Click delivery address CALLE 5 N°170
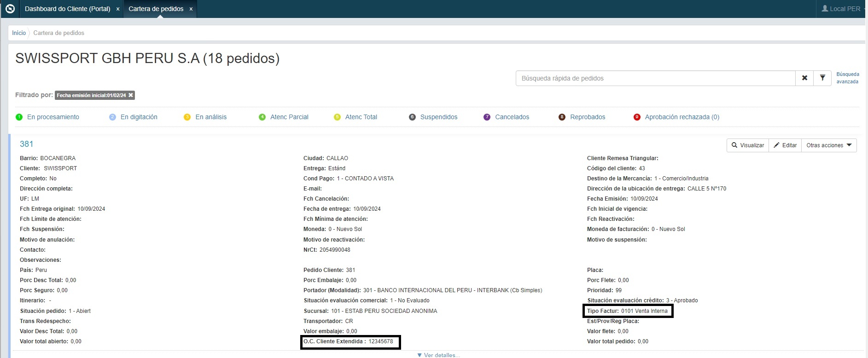The height and width of the screenshot is (358, 868). click(707, 189)
